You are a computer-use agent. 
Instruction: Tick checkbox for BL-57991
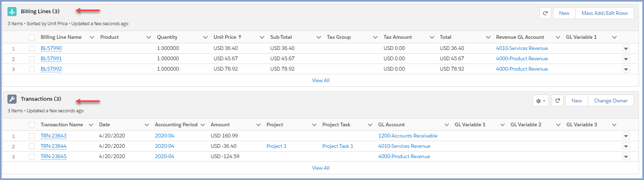tap(32, 59)
